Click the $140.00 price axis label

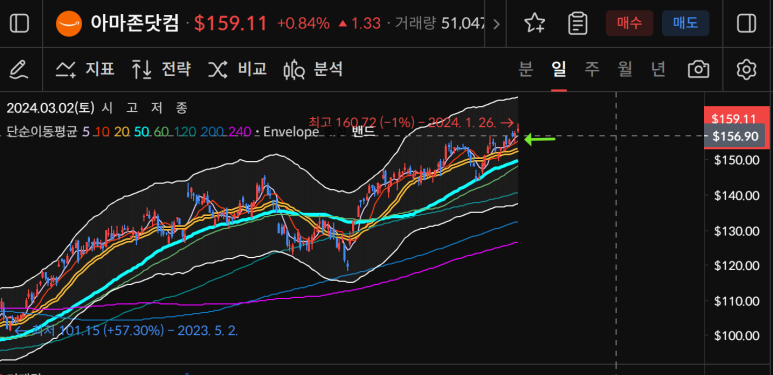tap(738, 196)
